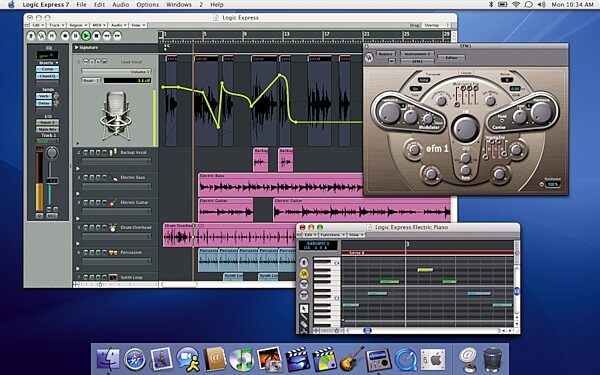Open the Trash in the Dock
The image size is (600, 375).
[492, 359]
